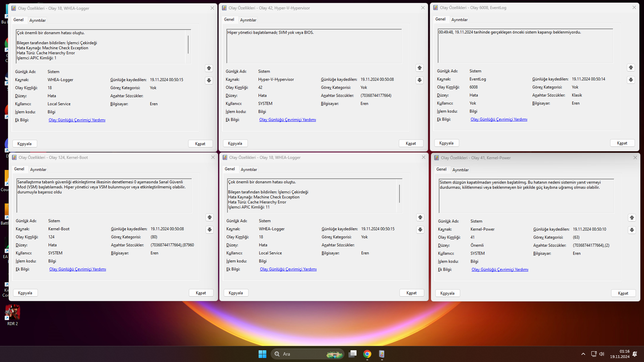The width and height of the screenshot is (644, 362).
Task: Click Kopyala in Kernel-Boot window
Action: coord(25,293)
